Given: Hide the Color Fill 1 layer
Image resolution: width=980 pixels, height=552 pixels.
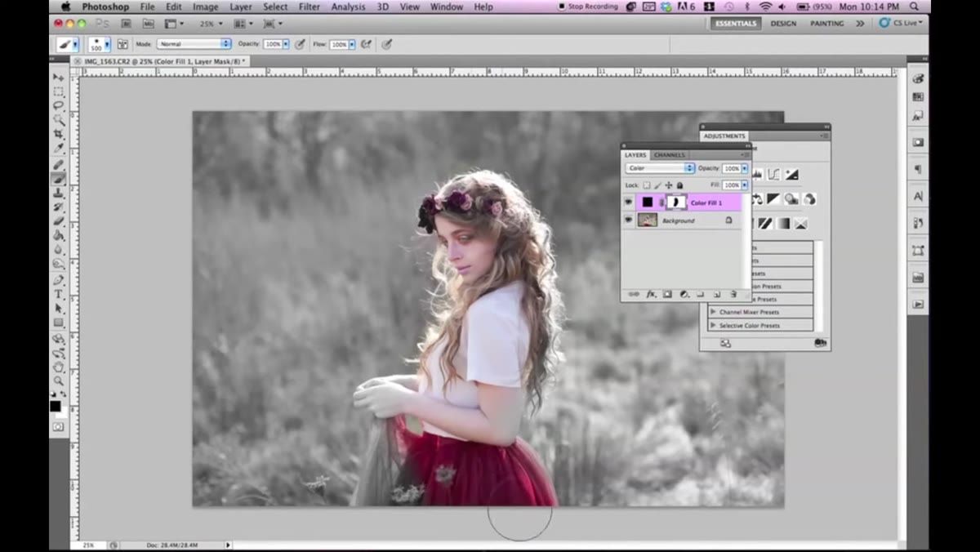Looking at the screenshot, I should (628, 202).
